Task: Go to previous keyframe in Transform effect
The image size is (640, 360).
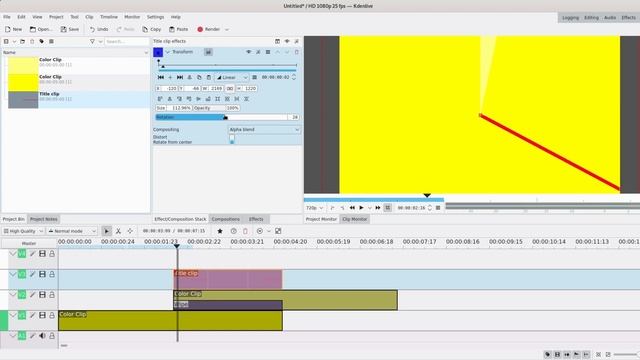Action: click(x=161, y=77)
